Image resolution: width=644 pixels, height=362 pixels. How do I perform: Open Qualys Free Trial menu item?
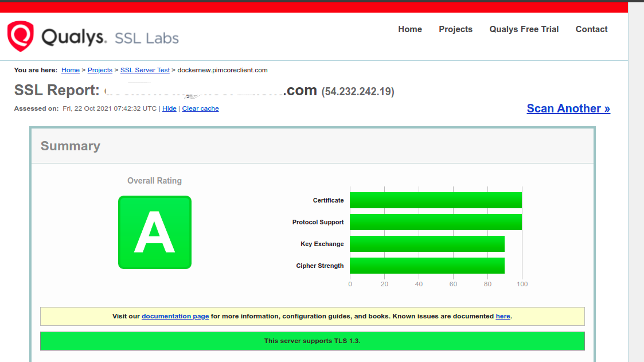click(524, 29)
